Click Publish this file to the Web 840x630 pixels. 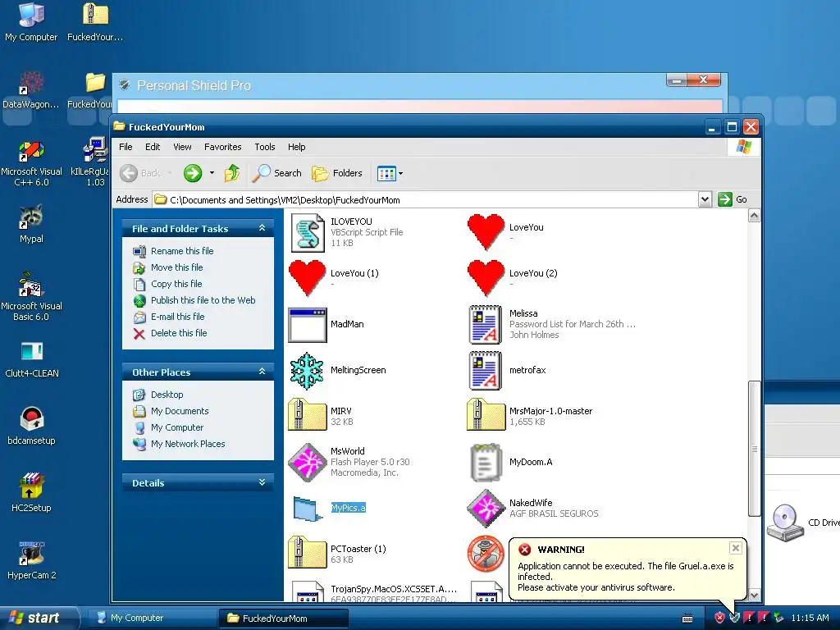tap(203, 300)
